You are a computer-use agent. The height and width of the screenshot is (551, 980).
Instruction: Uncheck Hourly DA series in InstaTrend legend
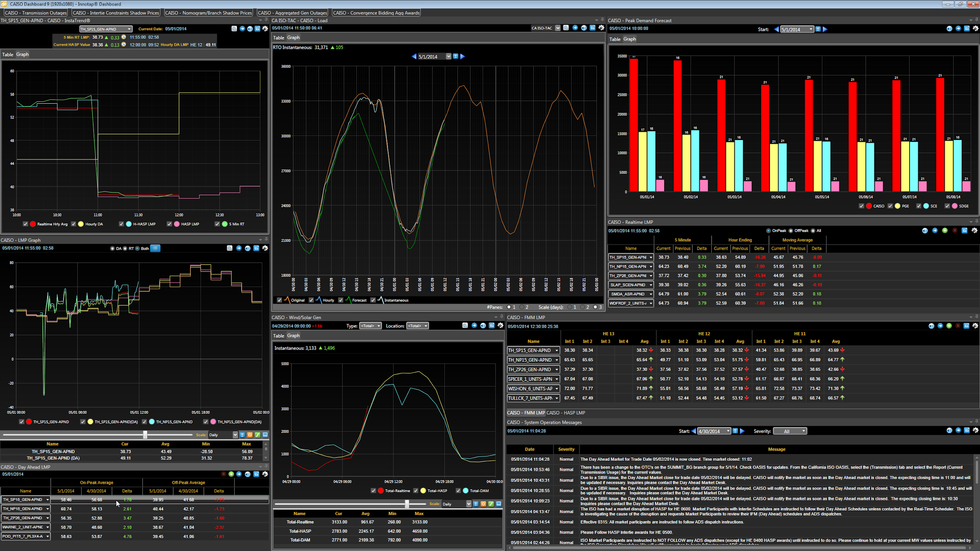pos(73,224)
